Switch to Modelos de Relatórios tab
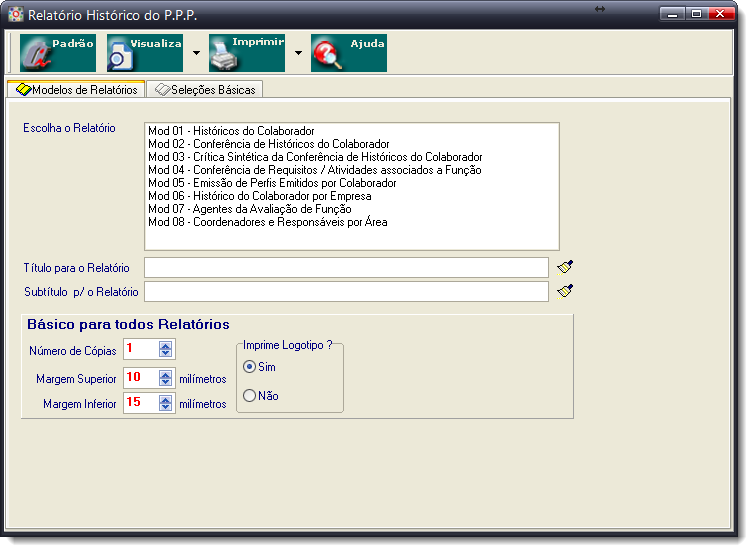The height and width of the screenshot is (552, 753). [76, 90]
